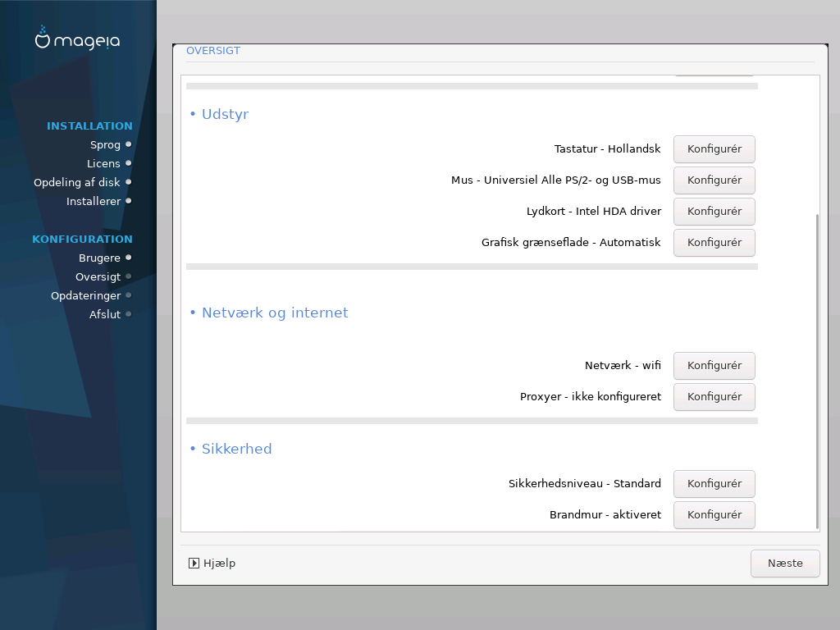Screen dimensions: 840x630
Task: Configure the Mus Universiel mouse setting
Action: coord(714,180)
